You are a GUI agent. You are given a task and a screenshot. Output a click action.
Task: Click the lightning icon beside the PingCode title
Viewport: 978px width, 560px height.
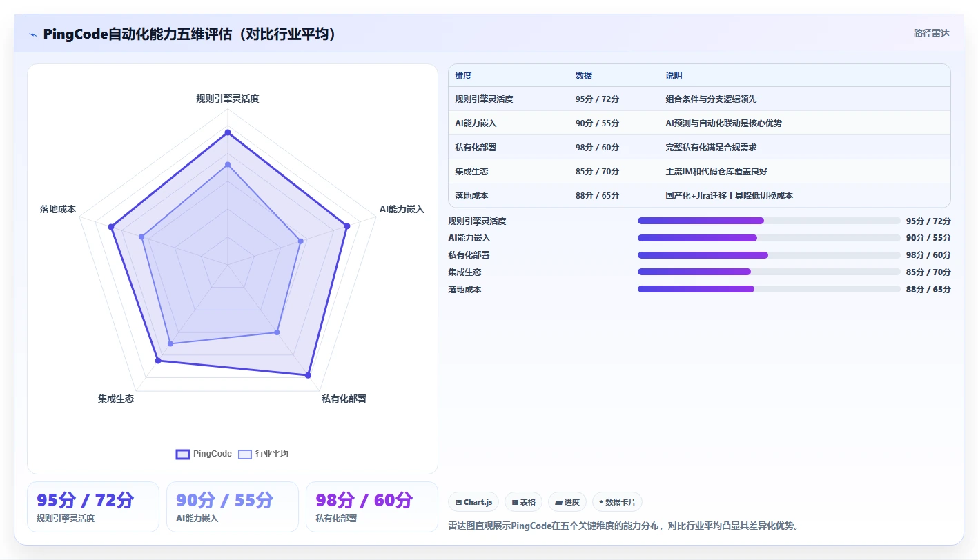32,34
